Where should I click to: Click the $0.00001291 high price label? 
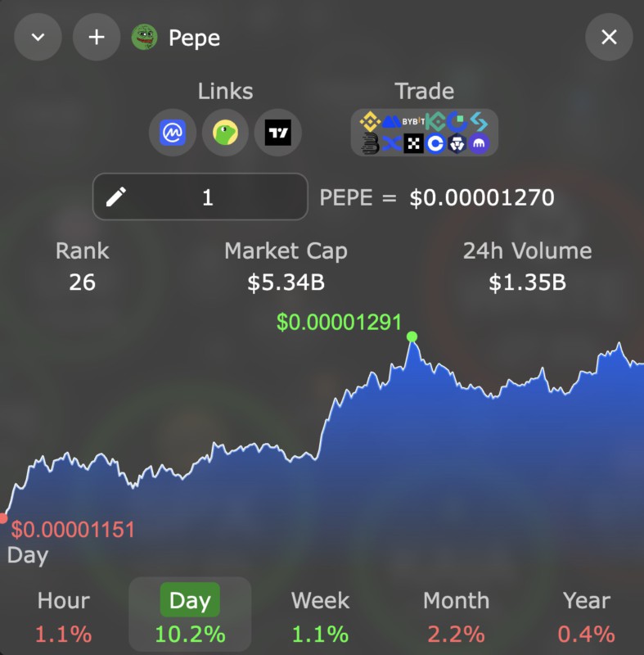click(339, 323)
